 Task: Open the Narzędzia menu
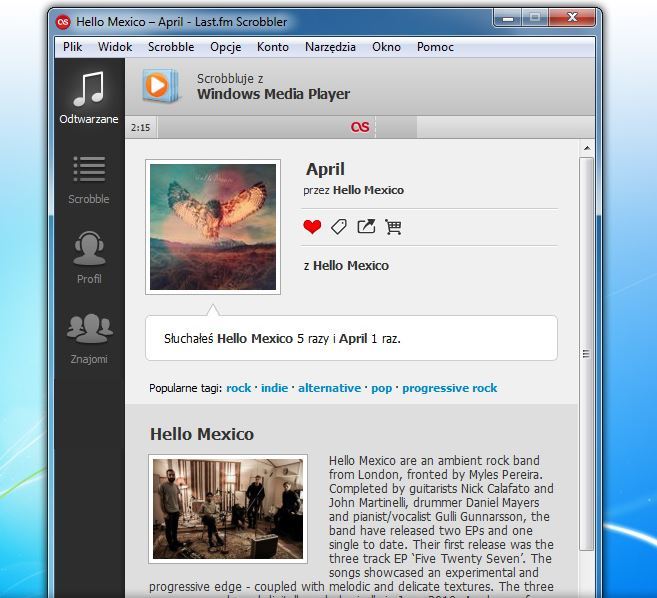(x=330, y=47)
